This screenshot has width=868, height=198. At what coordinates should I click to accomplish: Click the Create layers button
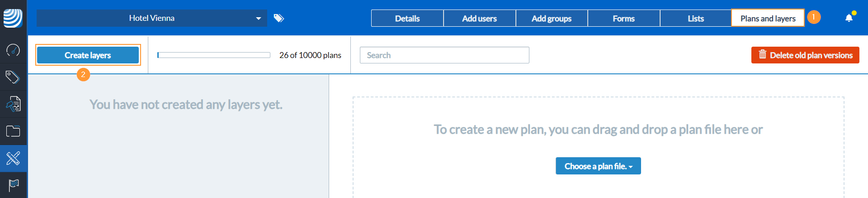[x=88, y=55]
